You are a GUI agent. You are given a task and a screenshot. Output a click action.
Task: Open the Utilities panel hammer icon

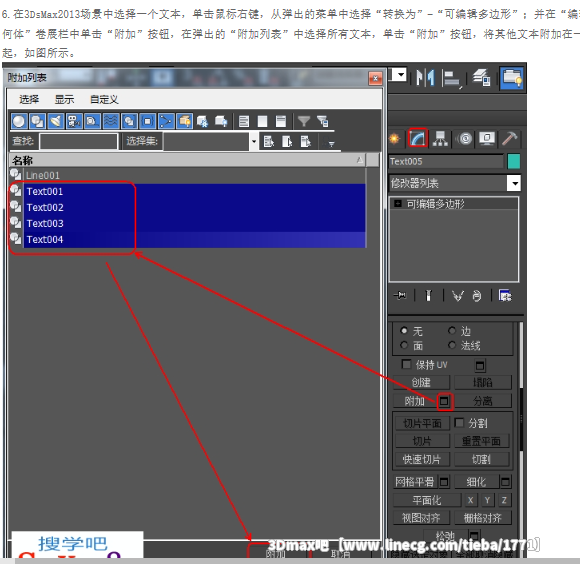509,139
